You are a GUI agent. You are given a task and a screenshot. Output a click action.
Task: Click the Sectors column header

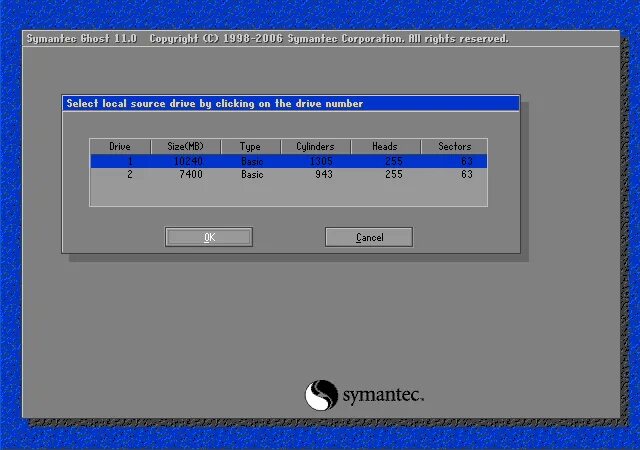pyautogui.click(x=454, y=147)
